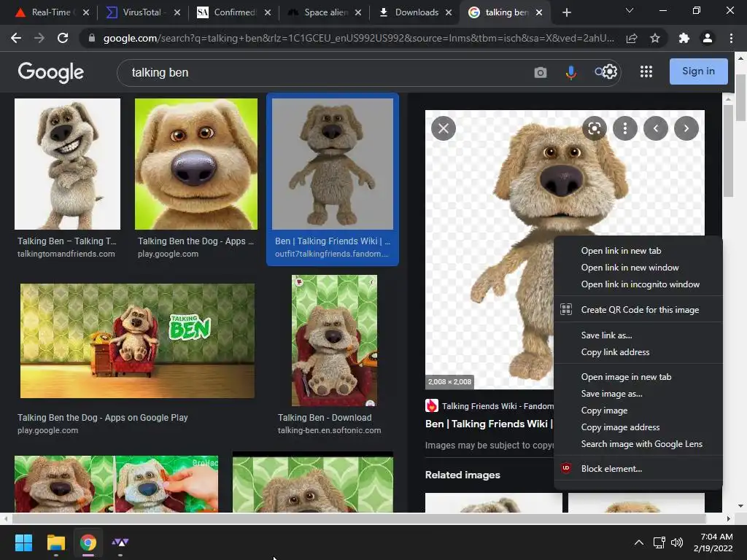Open File Explorer from taskbar
Screen dimensions: 747x560
click(55, 542)
